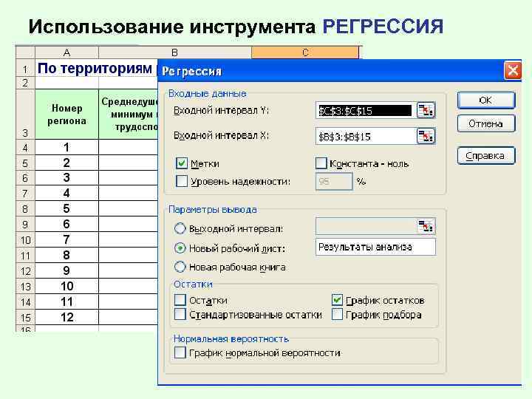Click the По территориям title cell

point(96,68)
